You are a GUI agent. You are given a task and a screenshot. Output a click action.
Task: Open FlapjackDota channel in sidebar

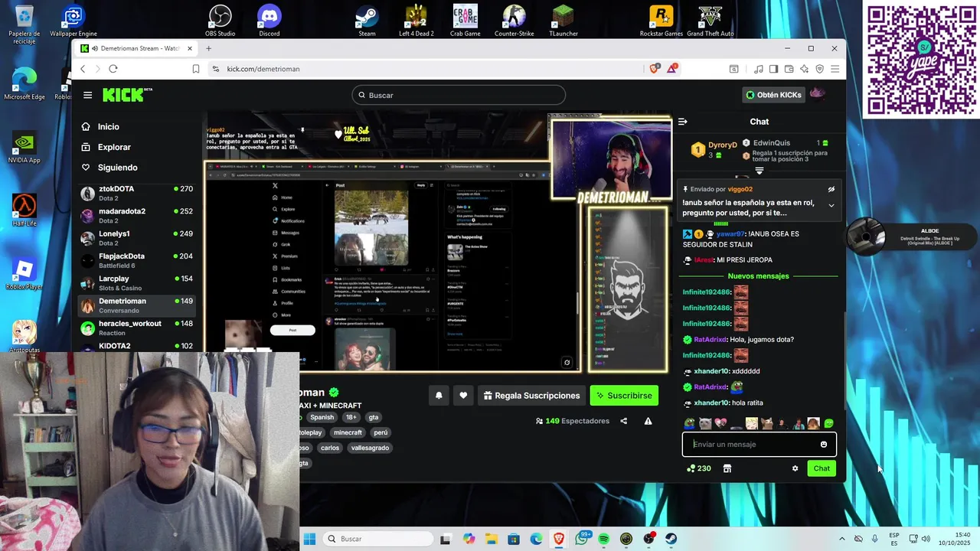[137, 260]
